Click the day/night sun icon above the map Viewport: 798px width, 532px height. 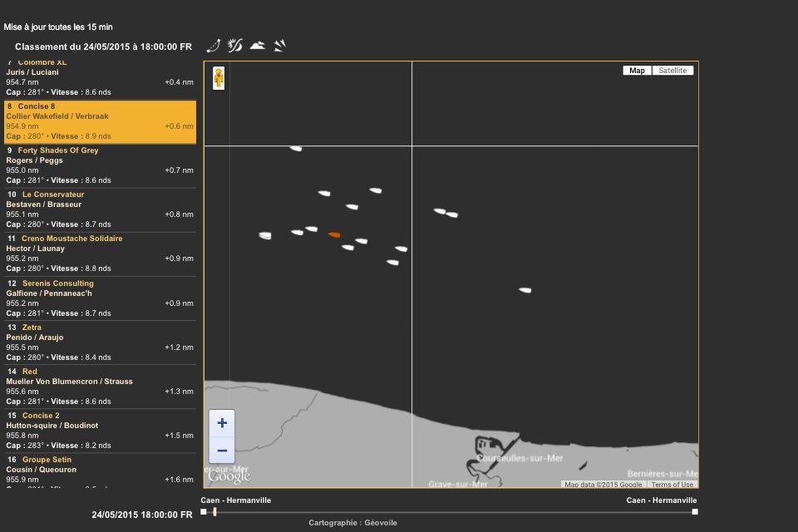coord(235,46)
